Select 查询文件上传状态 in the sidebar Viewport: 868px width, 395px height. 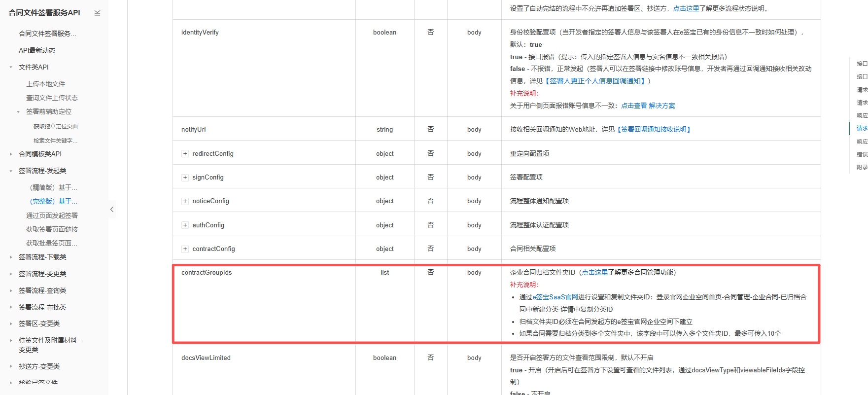coord(52,98)
